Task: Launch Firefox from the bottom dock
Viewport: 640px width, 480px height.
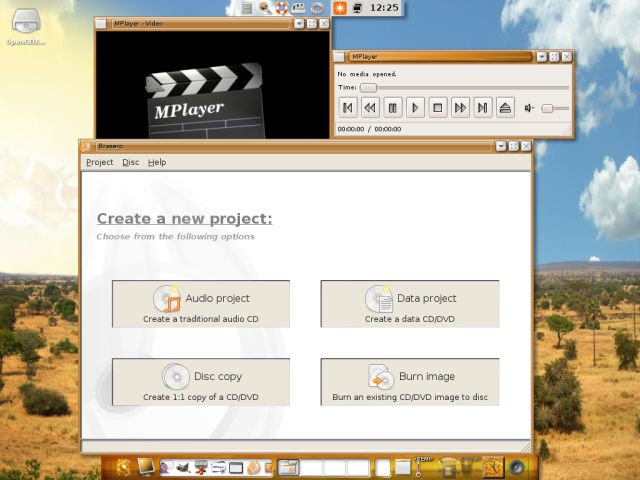Action: click(x=253, y=468)
